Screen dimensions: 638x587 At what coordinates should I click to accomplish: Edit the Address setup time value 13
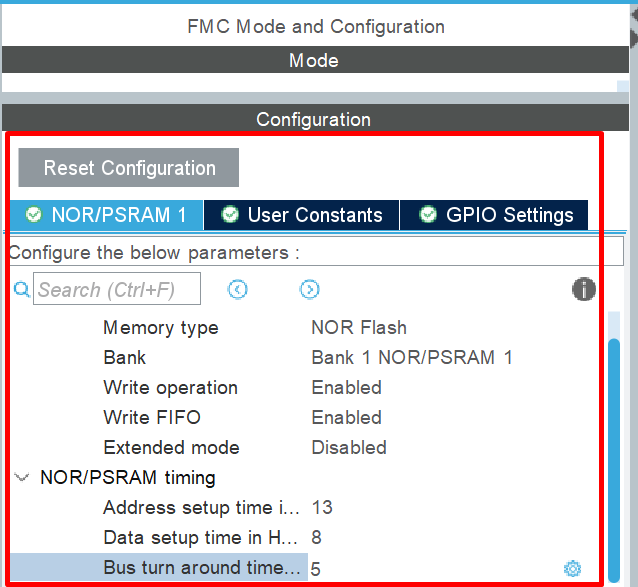322,507
